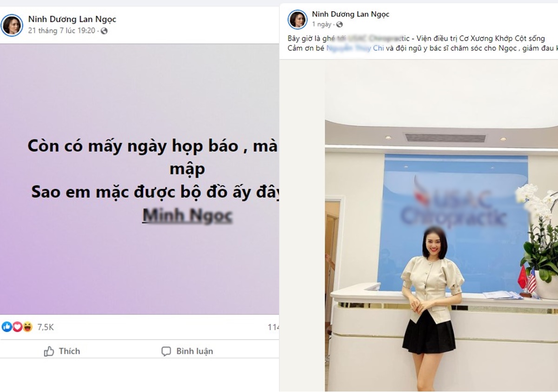558x392 pixels.
Task: Click right post's profile avatar
Action: [298, 20]
